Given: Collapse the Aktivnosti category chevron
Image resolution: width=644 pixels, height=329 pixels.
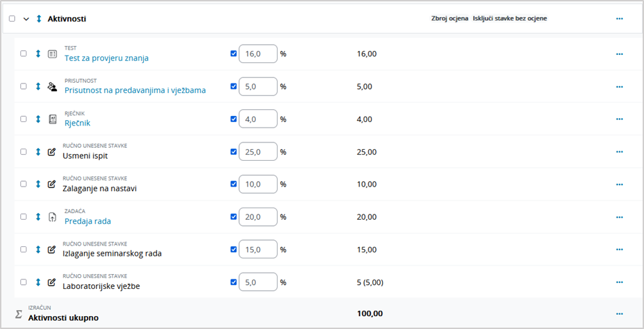Looking at the screenshot, I should pyautogui.click(x=26, y=19).
